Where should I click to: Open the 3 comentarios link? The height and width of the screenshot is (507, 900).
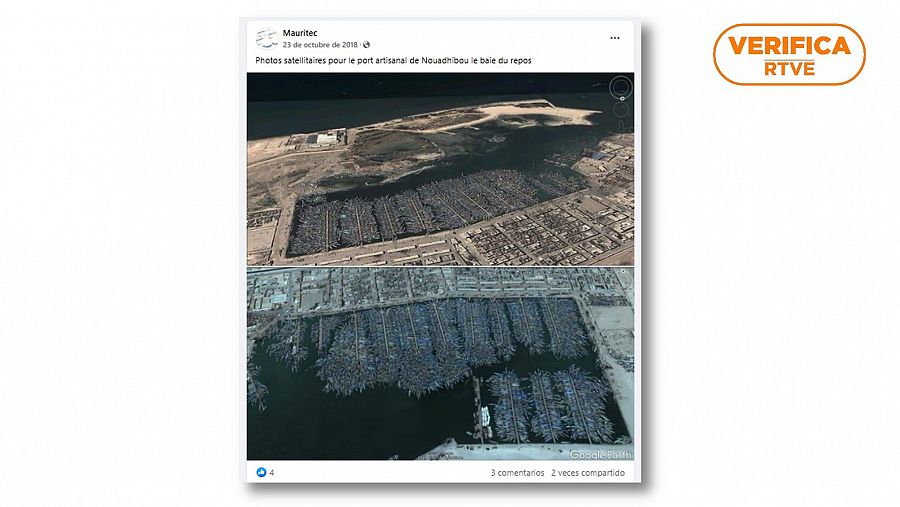517,473
